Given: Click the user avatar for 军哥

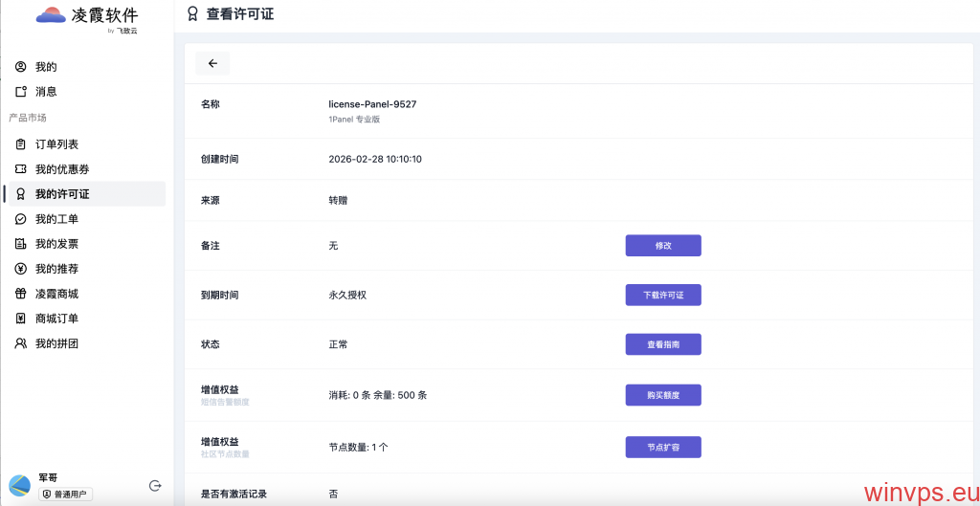Looking at the screenshot, I should pos(20,486).
